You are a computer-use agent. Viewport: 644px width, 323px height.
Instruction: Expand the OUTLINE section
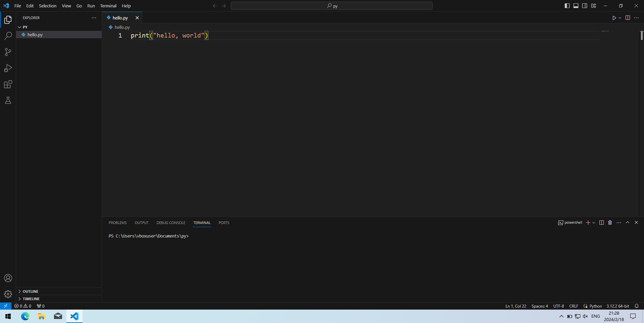(59, 291)
